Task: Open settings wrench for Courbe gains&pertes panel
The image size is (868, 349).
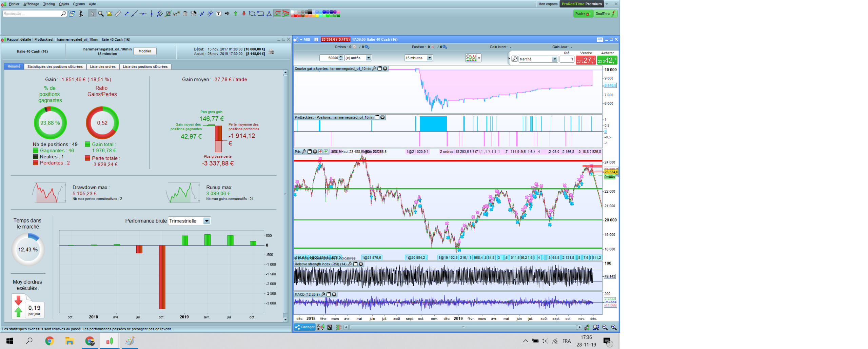Action: 374,69
